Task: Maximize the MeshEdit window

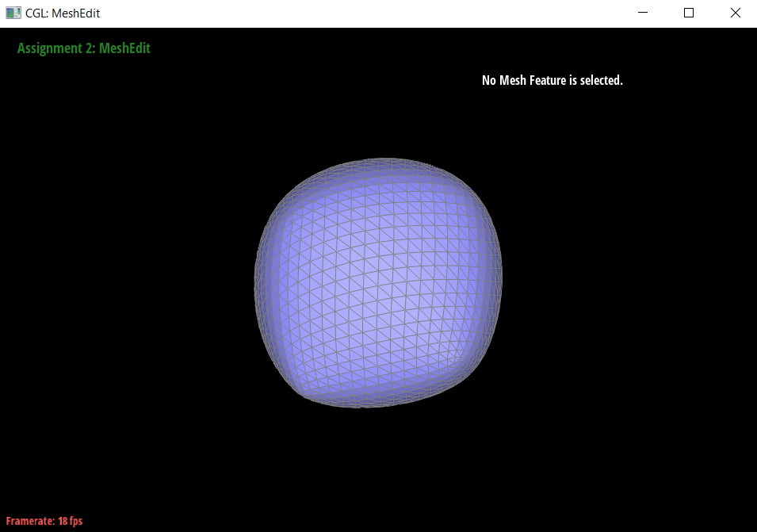Action: click(689, 13)
